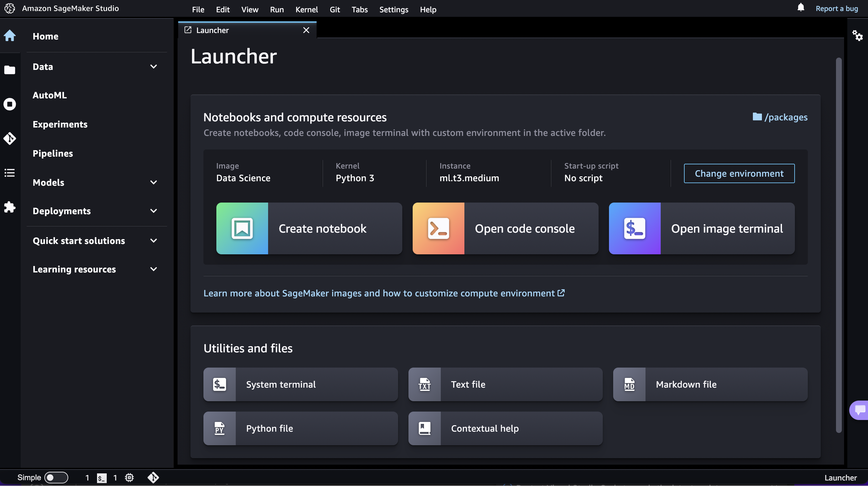The height and width of the screenshot is (486, 868).
Task: Open the Kernel menu
Action: tap(307, 9)
